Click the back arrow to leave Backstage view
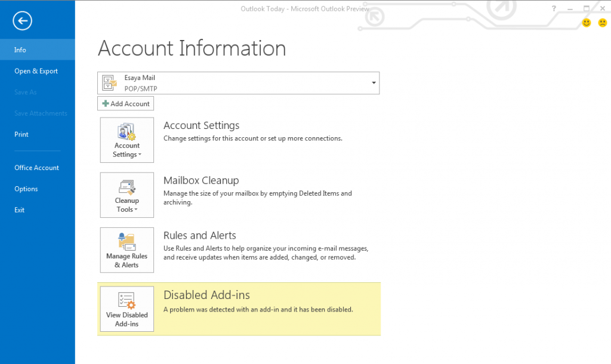Screen dimensions: 611x364 point(22,21)
